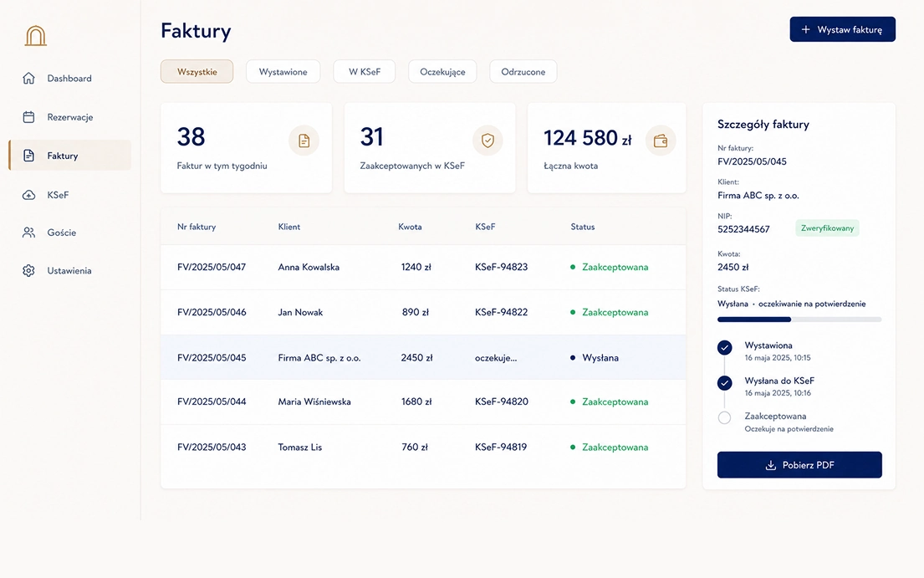
Task: Click the document icon on the 38 invoices card
Action: pyautogui.click(x=304, y=141)
